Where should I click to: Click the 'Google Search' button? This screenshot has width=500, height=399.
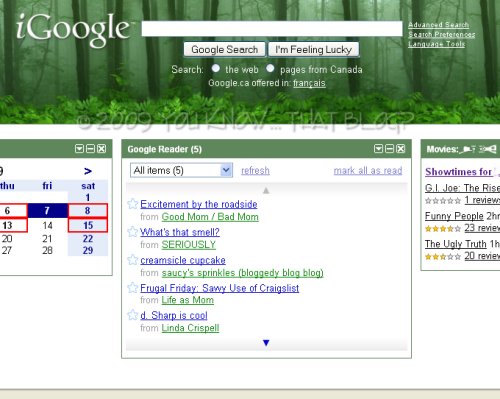(225, 49)
